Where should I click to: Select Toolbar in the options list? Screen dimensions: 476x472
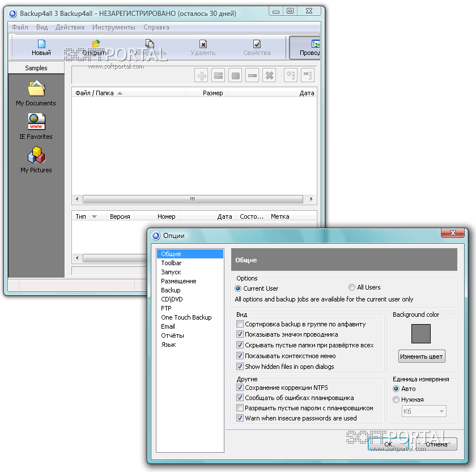(x=190, y=263)
